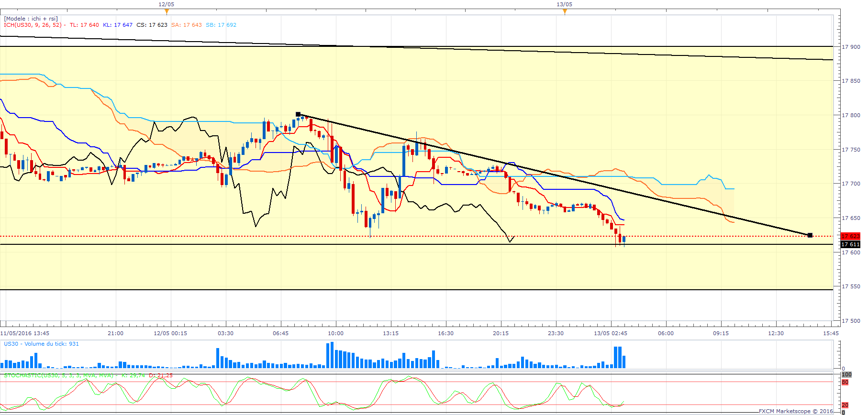Image resolution: width=868 pixels, height=415 pixels.
Task: Click the 'SB: 17 692' Senkou B value
Action: pyautogui.click(x=221, y=25)
